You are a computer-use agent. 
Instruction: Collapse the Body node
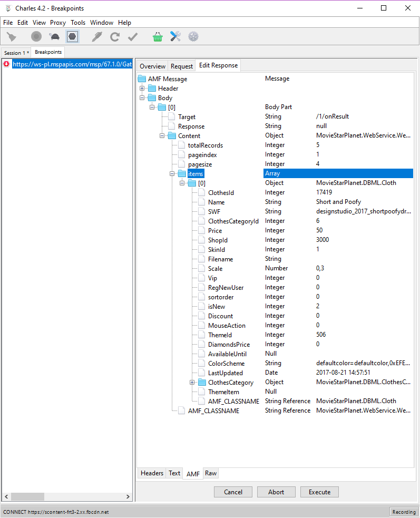coord(142,98)
